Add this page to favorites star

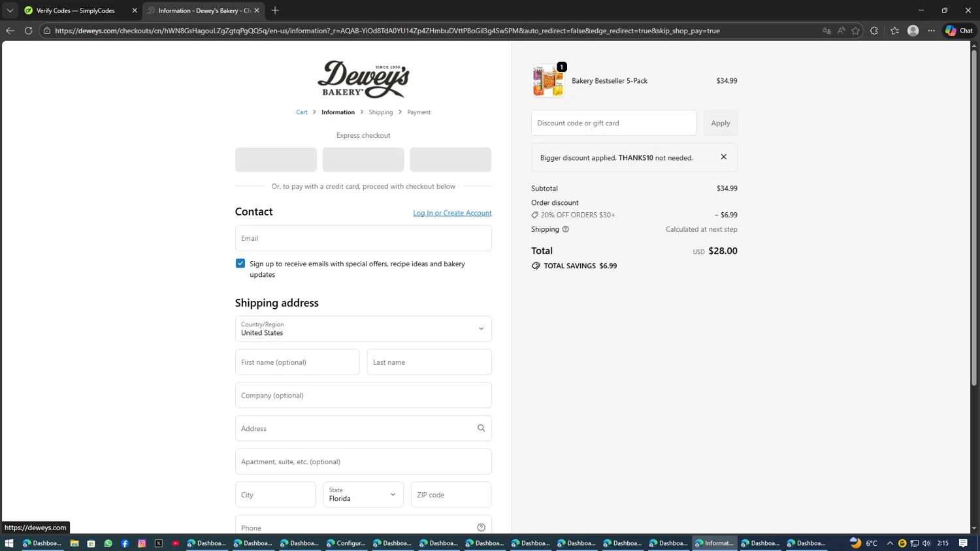pos(855,31)
